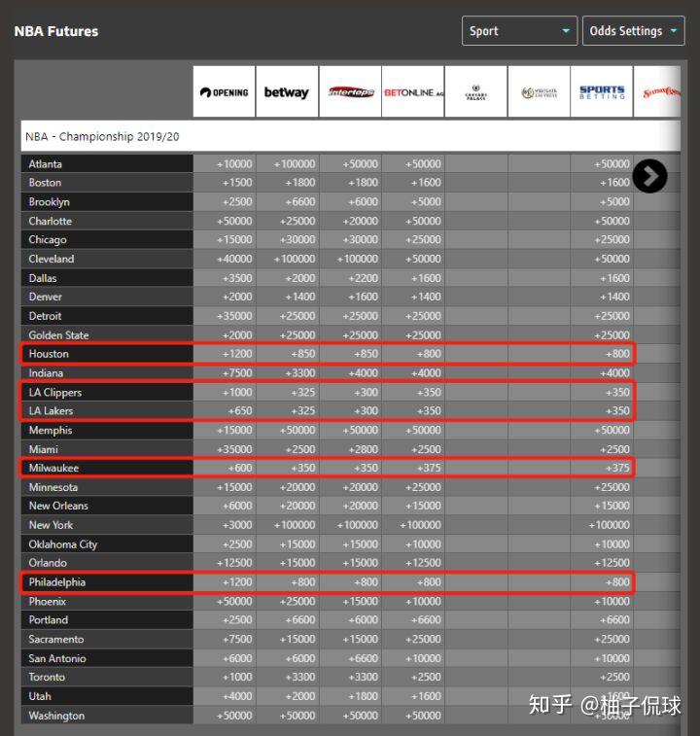Select the Orlando team row label

107,563
